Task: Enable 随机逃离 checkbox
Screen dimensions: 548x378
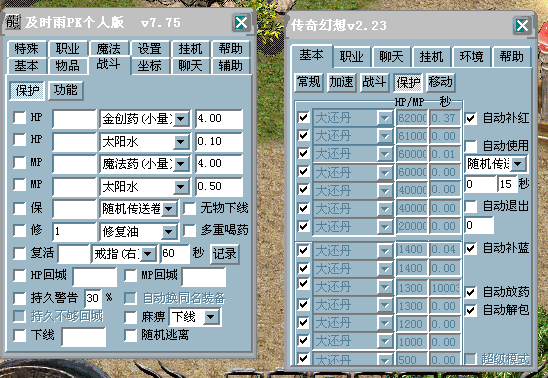Action: pyautogui.click(x=130, y=335)
